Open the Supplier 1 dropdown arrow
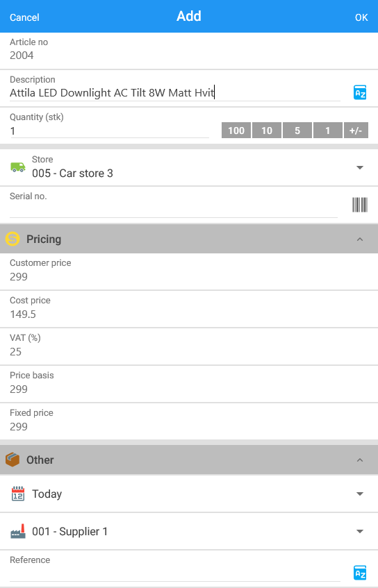This screenshot has height=588, width=378. tap(360, 531)
